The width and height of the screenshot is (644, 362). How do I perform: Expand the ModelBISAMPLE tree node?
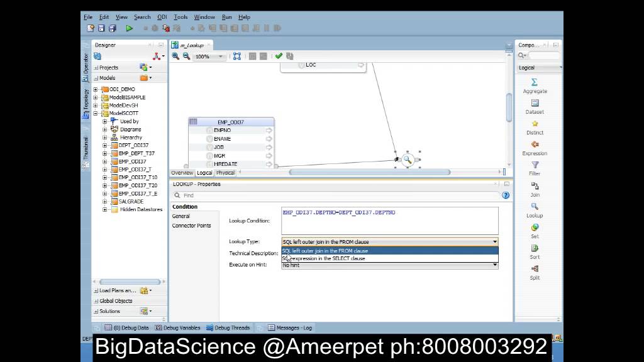click(x=96, y=97)
